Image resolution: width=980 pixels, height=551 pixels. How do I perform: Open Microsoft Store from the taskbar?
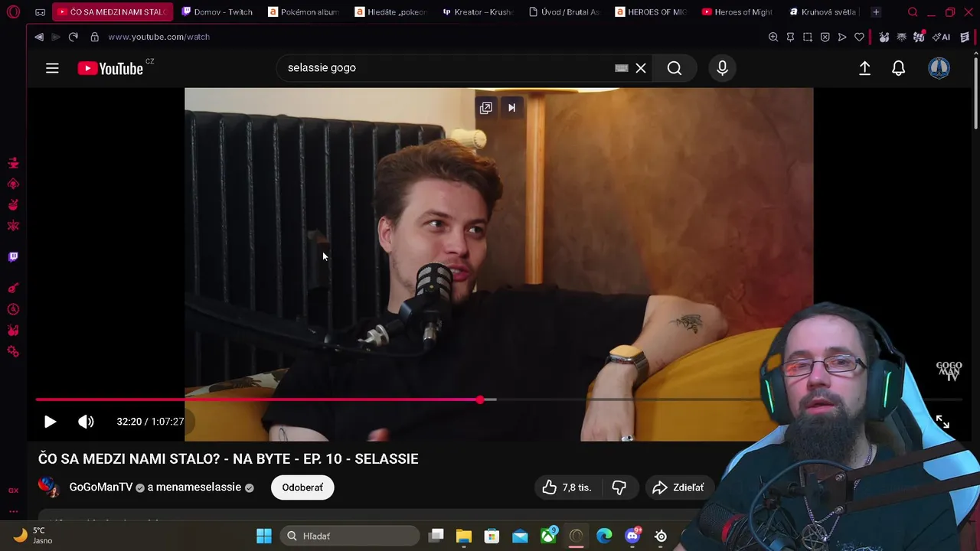492,536
